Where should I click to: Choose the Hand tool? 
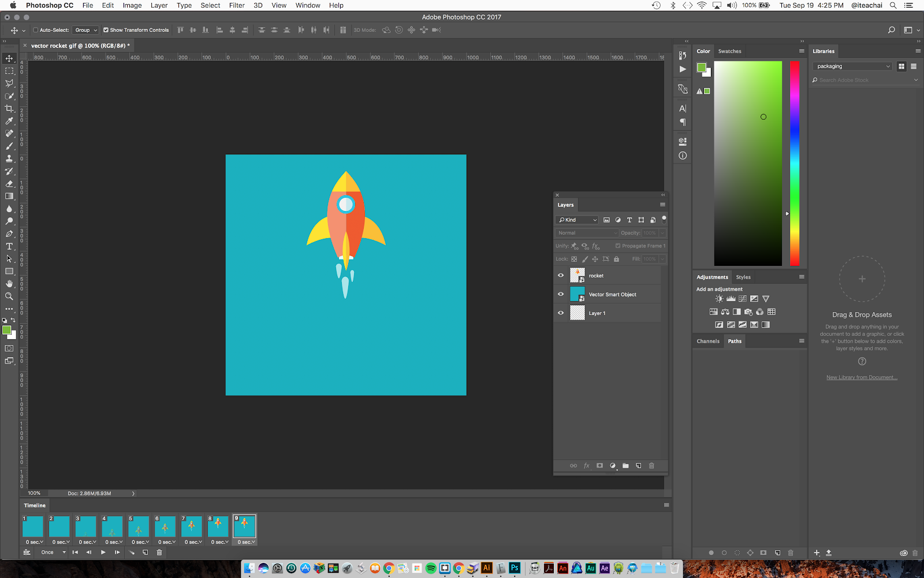click(9, 284)
